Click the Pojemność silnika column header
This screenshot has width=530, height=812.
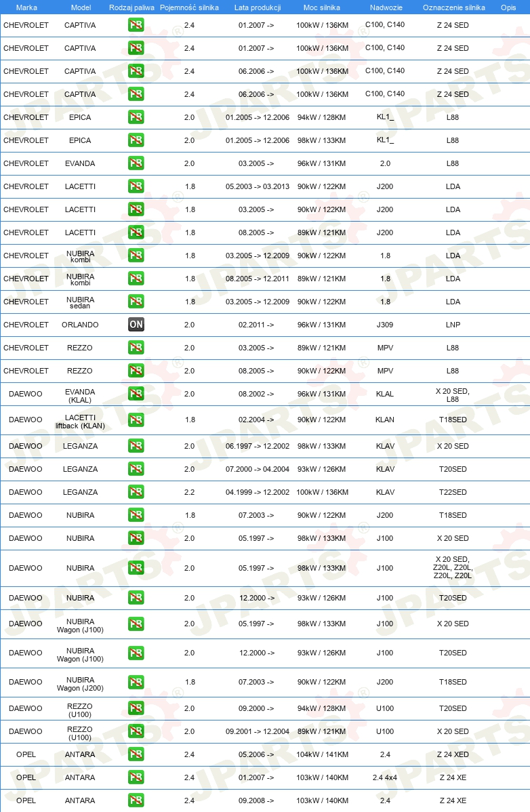point(190,7)
